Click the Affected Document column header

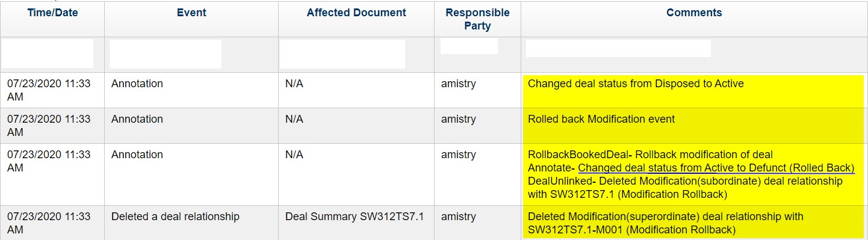(x=356, y=13)
